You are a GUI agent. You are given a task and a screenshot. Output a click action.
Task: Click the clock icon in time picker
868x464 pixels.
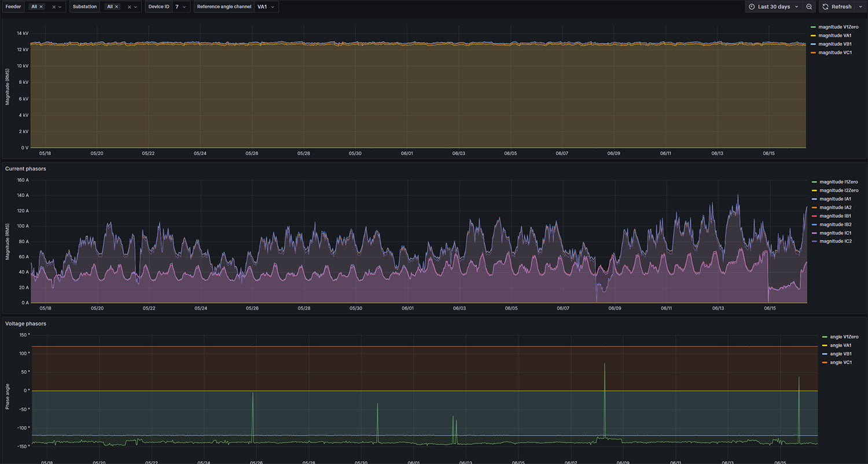pos(752,7)
